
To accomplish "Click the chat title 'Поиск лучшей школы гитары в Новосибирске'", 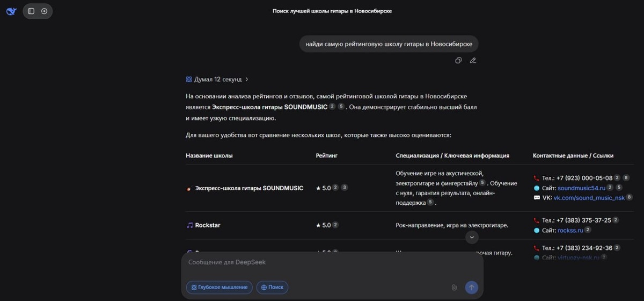I will pos(332,11).
